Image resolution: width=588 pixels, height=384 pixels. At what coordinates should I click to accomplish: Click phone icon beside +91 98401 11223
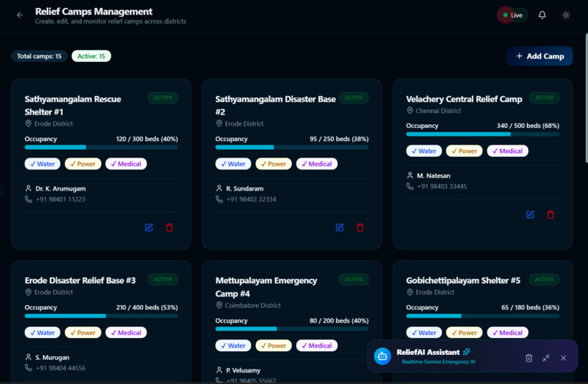pos(28,199)
